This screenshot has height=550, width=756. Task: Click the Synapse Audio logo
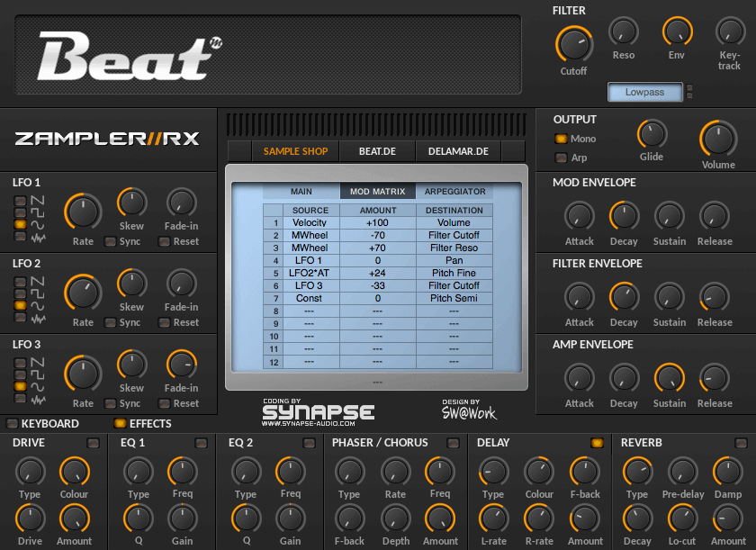pos(319,412)
